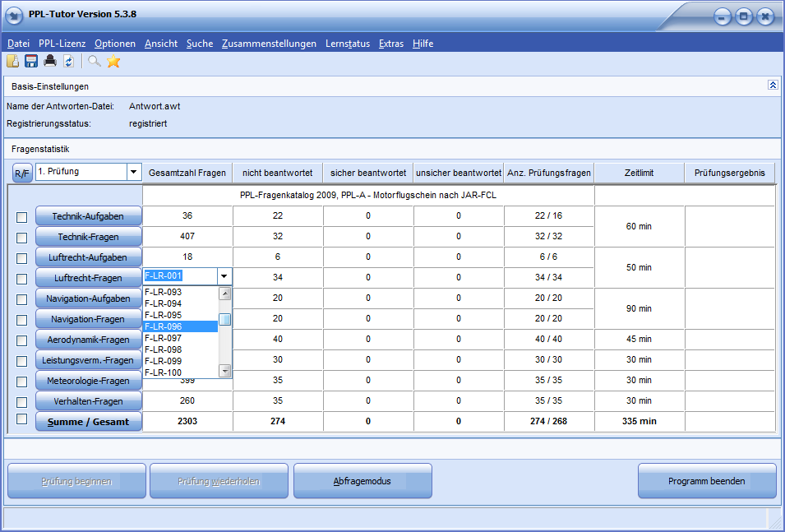Click Programm beenden button
Image resolution: width=785 pixels, height=532 pixels.
[706, 481]
